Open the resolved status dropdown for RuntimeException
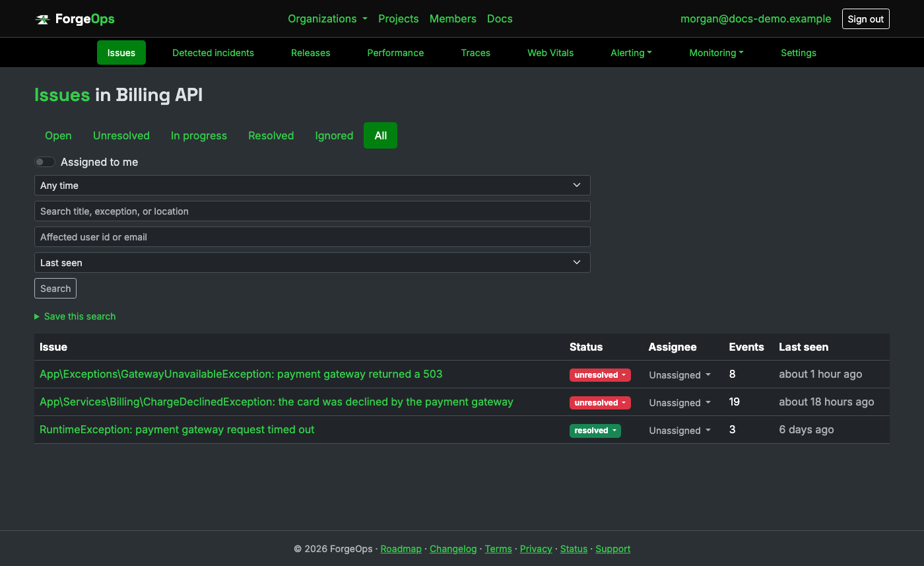924x566 pixels. [x=595, y=431]
